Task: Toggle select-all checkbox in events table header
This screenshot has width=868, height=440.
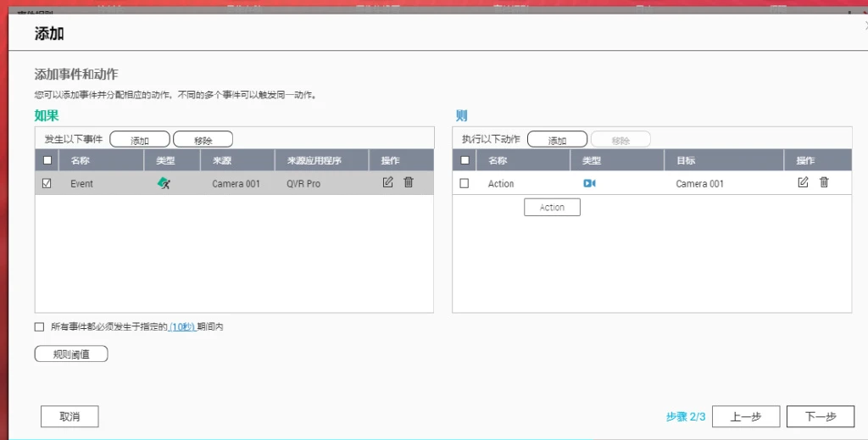Action: [47, 160]
